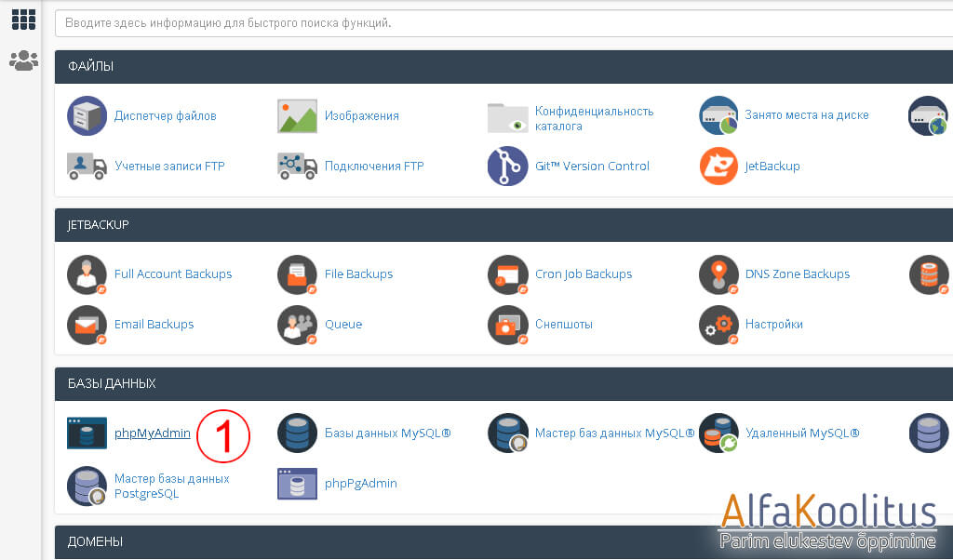
Task: Click the phpMyAdmin icon
Action: (x=87, y=433)
